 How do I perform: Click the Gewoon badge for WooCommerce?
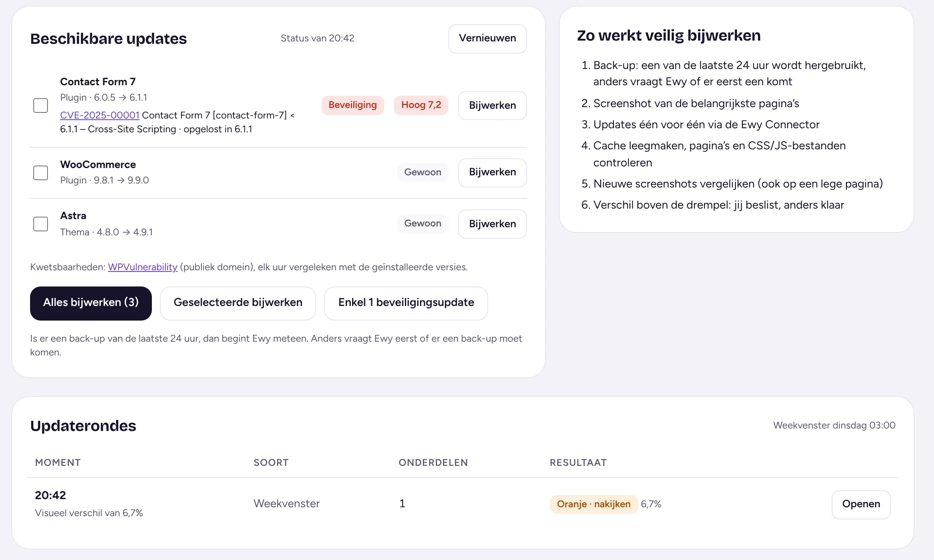422,172
